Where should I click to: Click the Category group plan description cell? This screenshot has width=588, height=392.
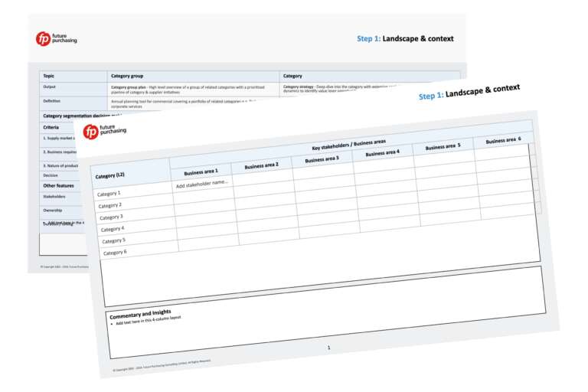click(193, 90)
